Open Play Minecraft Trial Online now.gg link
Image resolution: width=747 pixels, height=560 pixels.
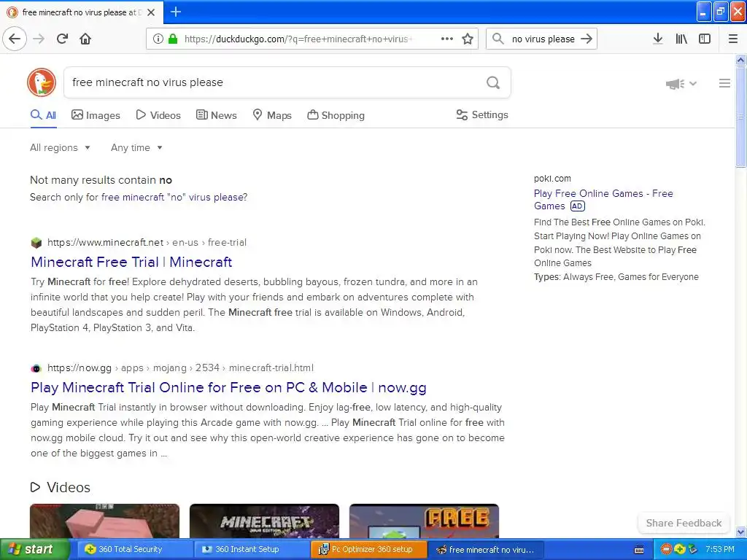[x=228, y=388]
